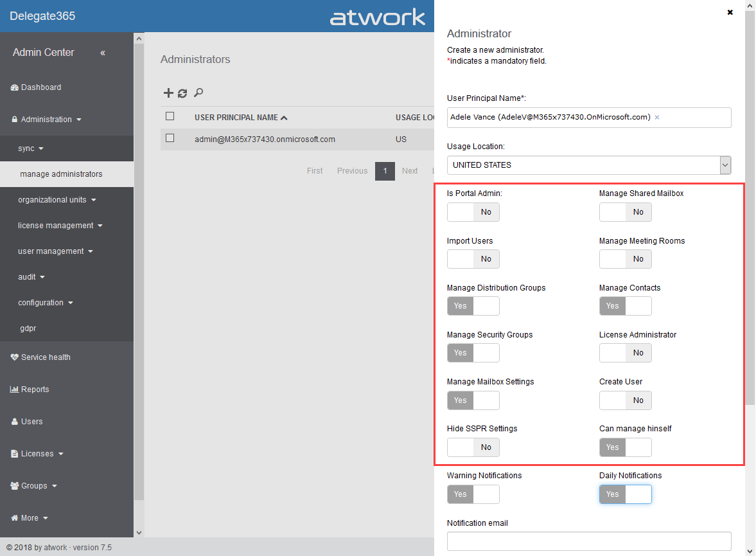Image resolution: width=756 pixels, height=556 pixels.
Task: Click the Users person icon
Action: tap(15, 422)
